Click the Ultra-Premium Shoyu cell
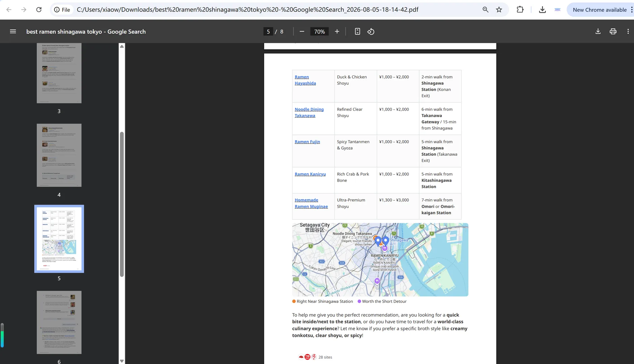The height and width of the screenshot is (364, 634). click(x=355, y=206)
